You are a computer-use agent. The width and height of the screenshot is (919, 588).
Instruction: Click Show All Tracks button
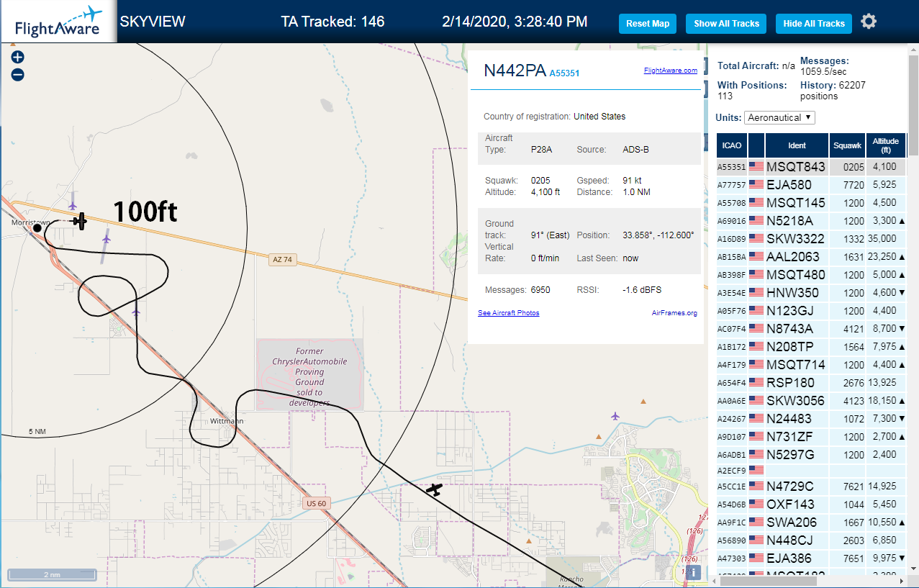[726, 24]
